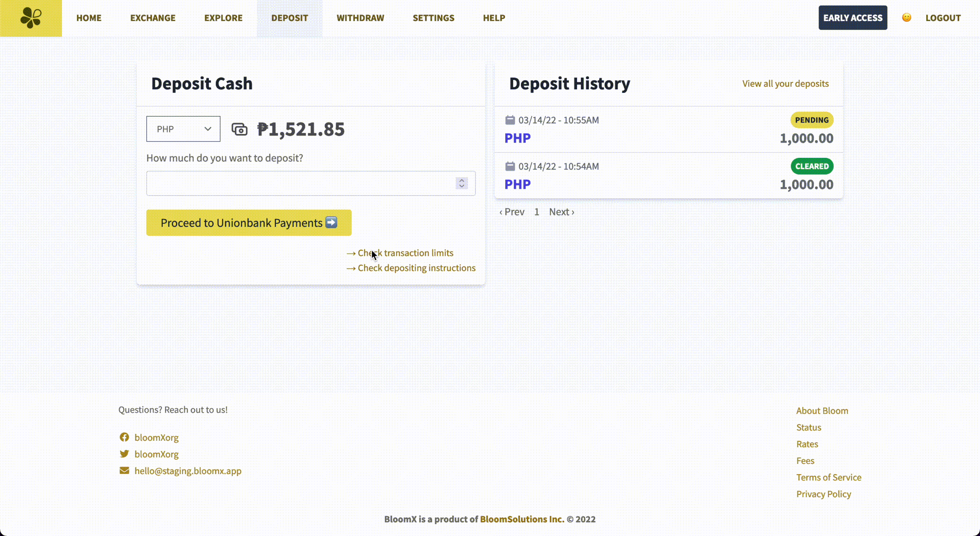Screen dimensions: 980x536
Task: Open the Settings menu item
Action: (x=433, y=18)
